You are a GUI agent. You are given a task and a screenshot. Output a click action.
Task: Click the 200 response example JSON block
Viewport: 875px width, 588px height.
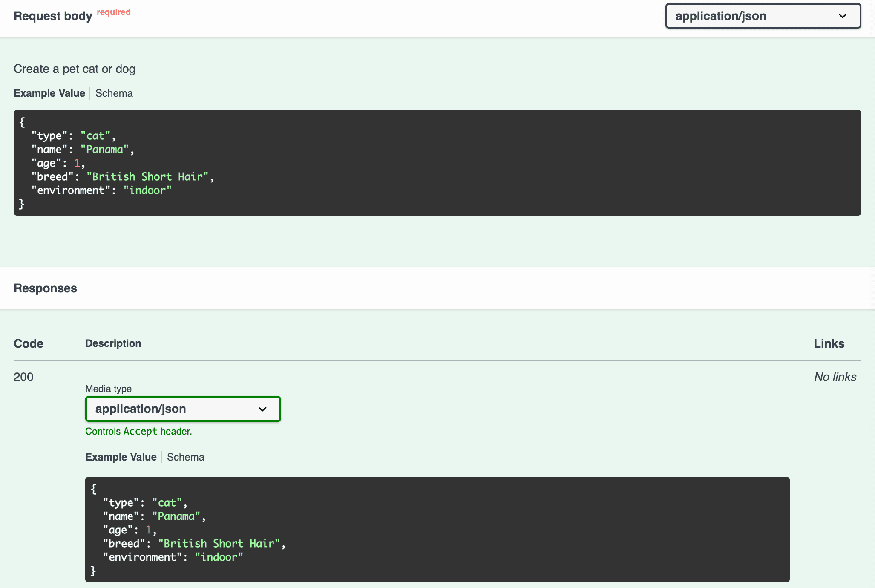point(437,530)
